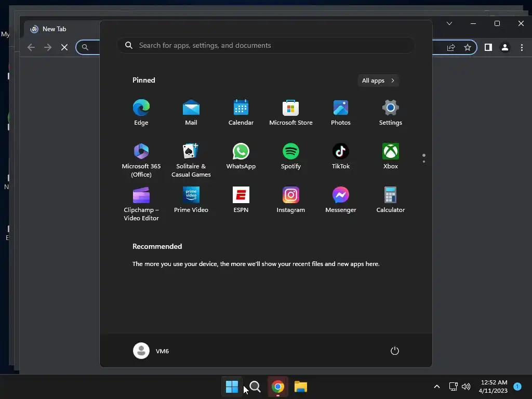Open taskbar Search
The image size is (532, 399).
255,387
